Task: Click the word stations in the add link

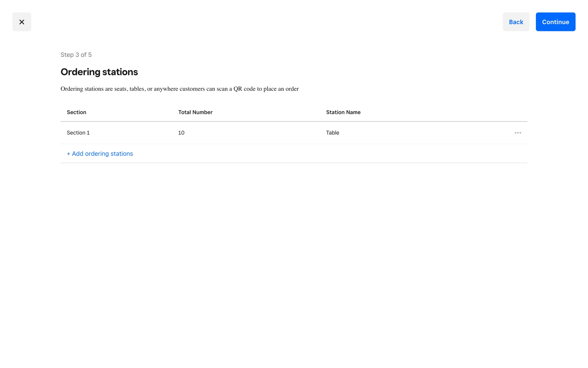Action: pos(122,154)
